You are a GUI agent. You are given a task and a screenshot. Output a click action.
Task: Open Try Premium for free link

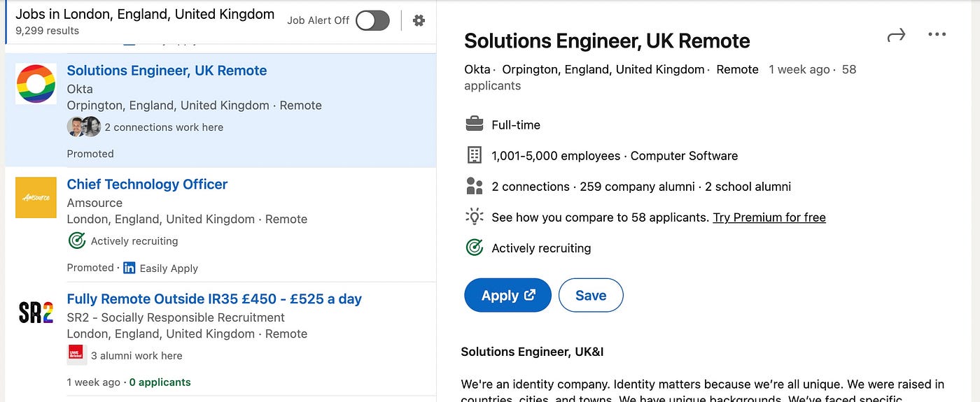pyautogui.click(x=769, y=217)
